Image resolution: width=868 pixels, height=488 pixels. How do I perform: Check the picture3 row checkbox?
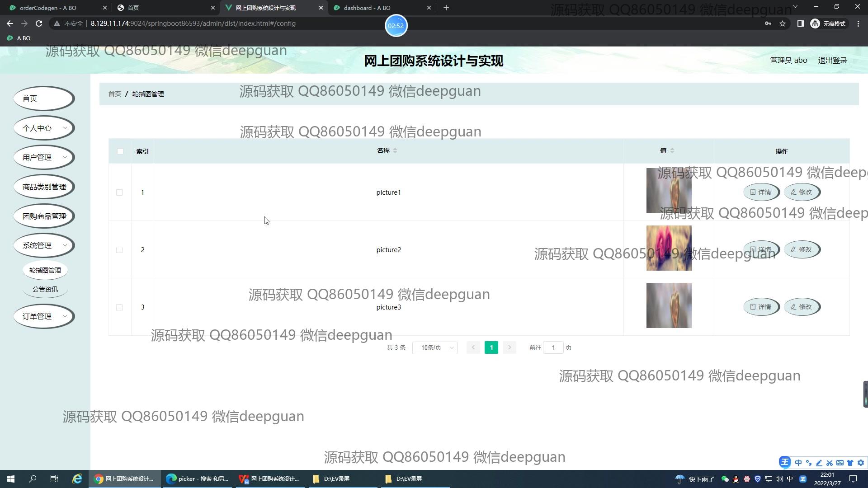coord(119,307)
